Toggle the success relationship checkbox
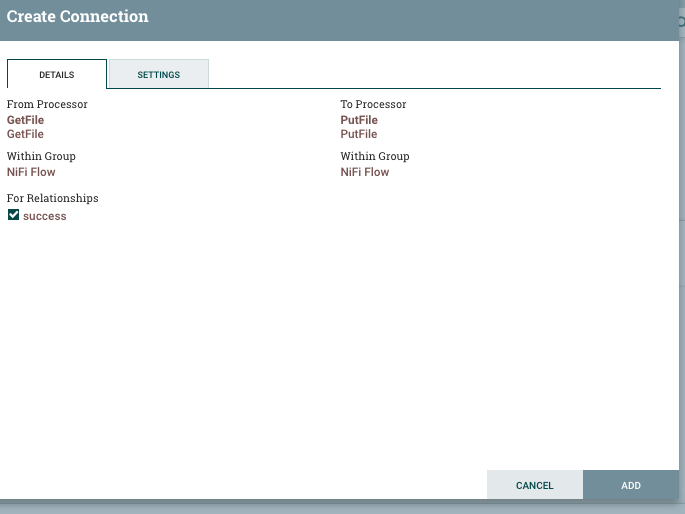The width and height of the screenshot is (685, 514). tap(13, 215)
